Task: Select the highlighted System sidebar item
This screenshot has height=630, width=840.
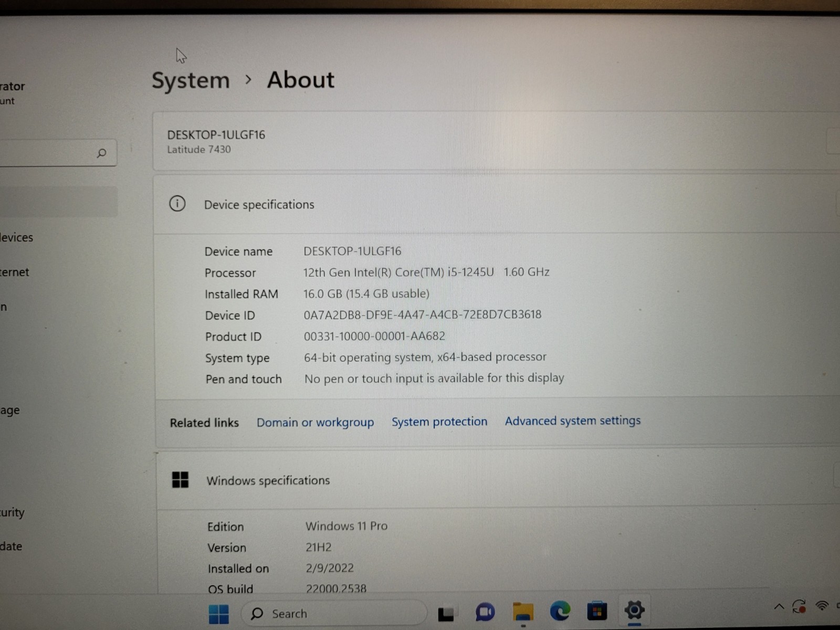Action: [x=59, y=202]
